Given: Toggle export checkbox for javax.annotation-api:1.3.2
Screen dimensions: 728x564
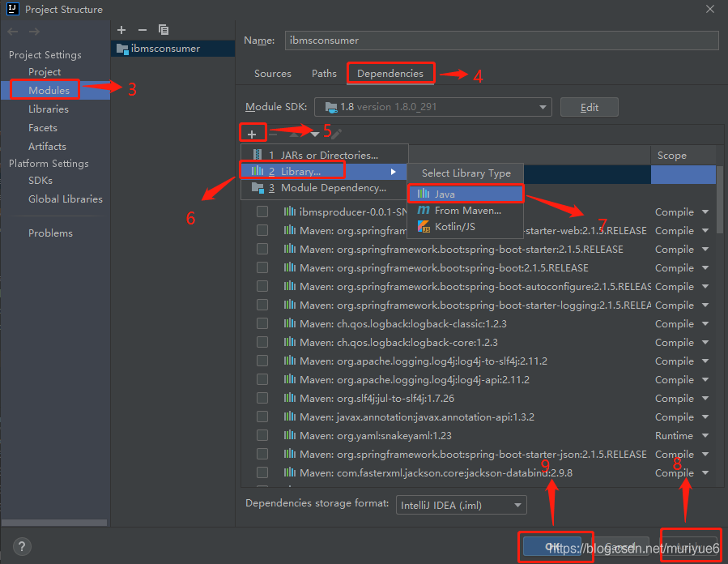Looking at the screenshot, I should tap(262, 417).
